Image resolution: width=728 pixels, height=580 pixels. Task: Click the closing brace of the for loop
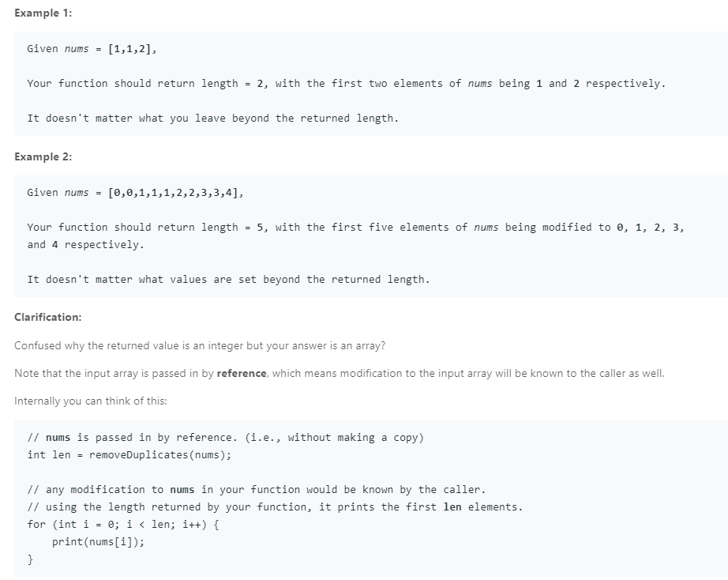click(x=30, y=559)
